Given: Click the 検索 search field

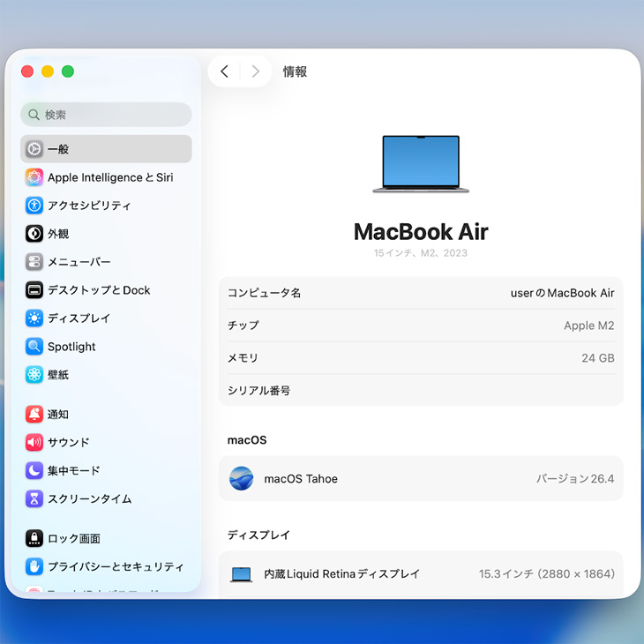Looking at the screenshot, I should click(x=106, y=115).
